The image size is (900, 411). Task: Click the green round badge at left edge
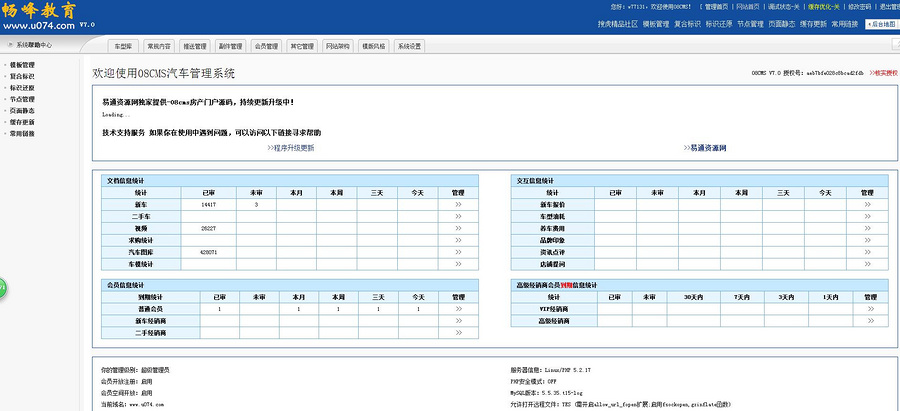tap(2, 288)
